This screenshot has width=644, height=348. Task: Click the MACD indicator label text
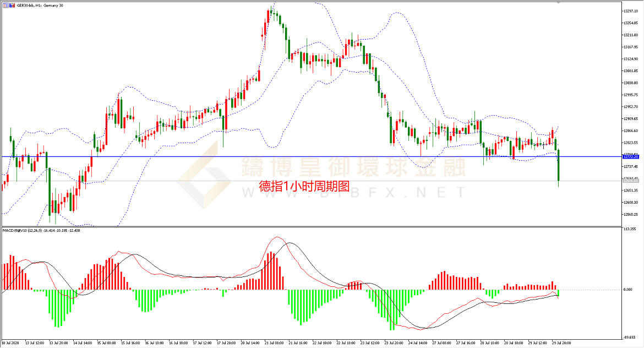point(37,230)
